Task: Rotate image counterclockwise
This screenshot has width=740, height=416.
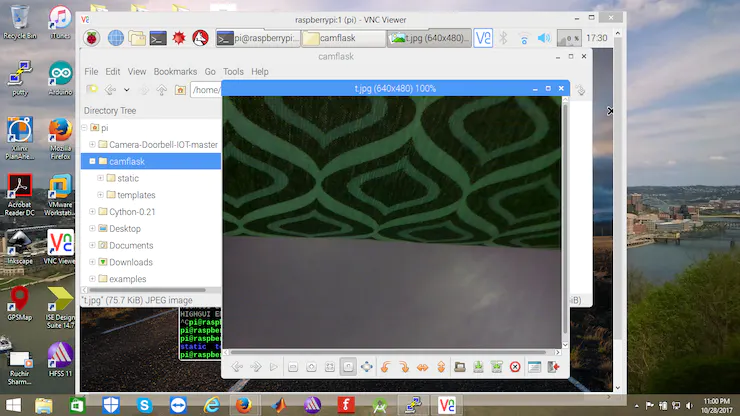Action: (386, 367)
